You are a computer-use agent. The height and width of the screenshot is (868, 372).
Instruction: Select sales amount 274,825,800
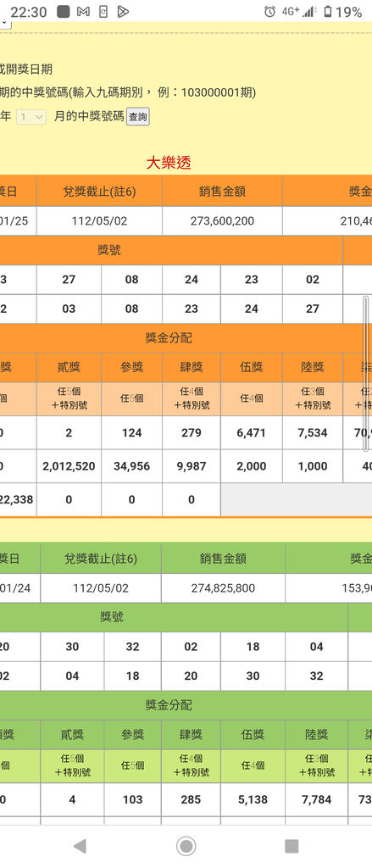point(223,588)
